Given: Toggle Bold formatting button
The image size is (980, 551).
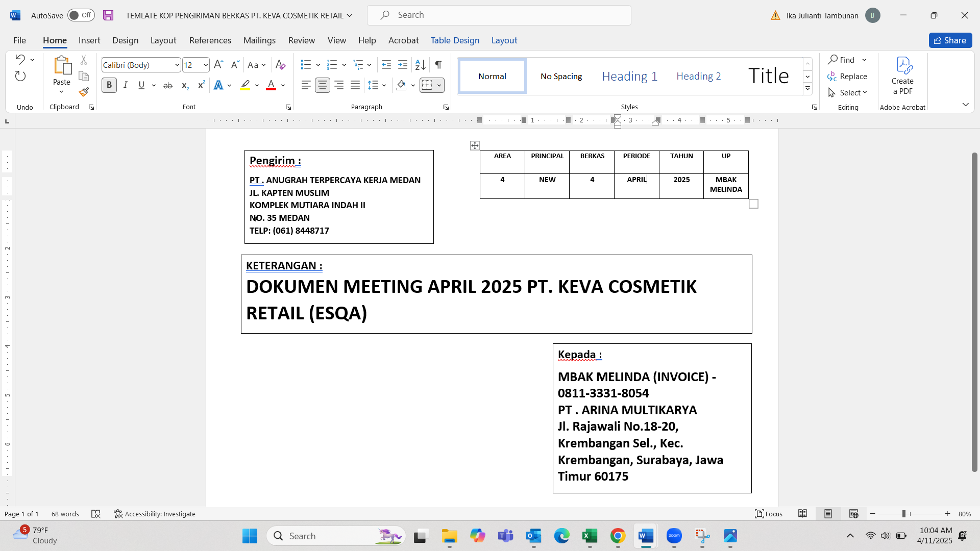Looking at the screenshot, I should 109,85.
